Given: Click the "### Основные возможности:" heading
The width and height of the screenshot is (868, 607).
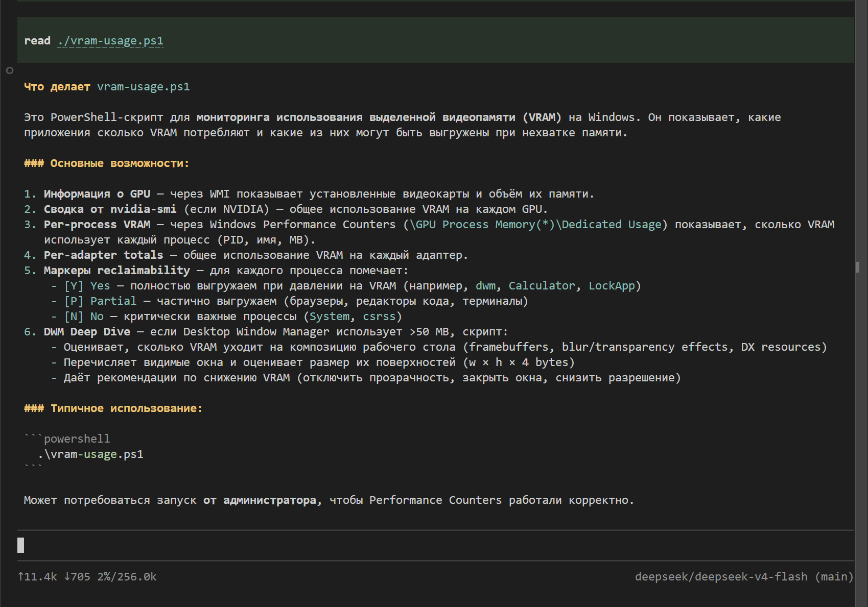Looking at the screenshot, I should [107, 163].
